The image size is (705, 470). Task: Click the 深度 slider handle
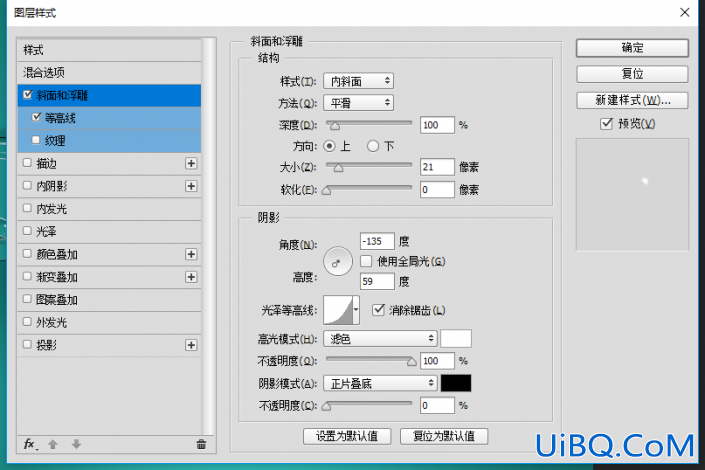(335, 125)
